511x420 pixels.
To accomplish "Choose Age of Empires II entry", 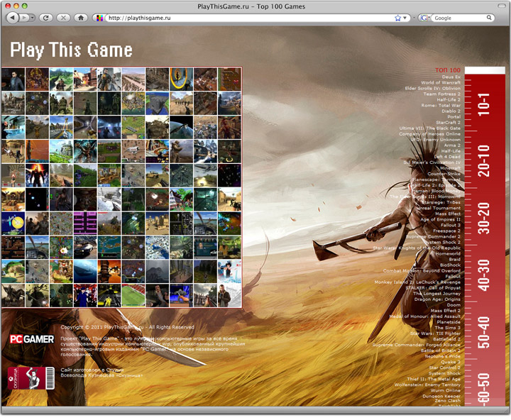I will tap(440, 220).
